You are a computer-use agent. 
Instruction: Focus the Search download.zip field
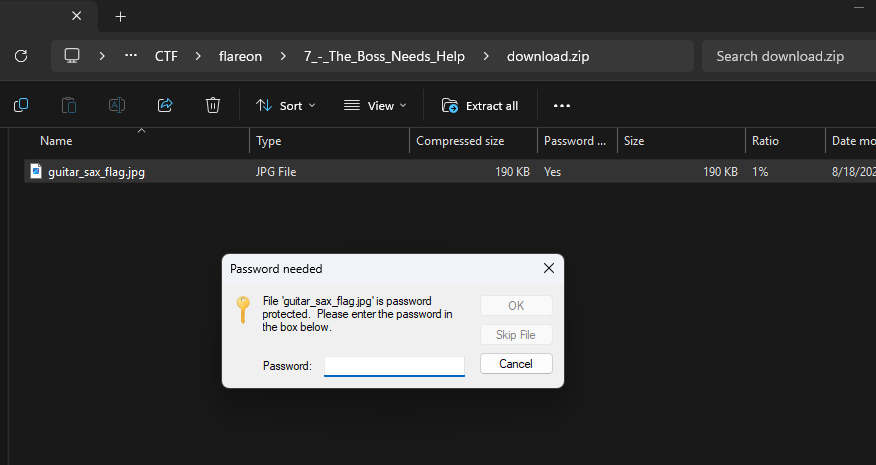[790, 56]
